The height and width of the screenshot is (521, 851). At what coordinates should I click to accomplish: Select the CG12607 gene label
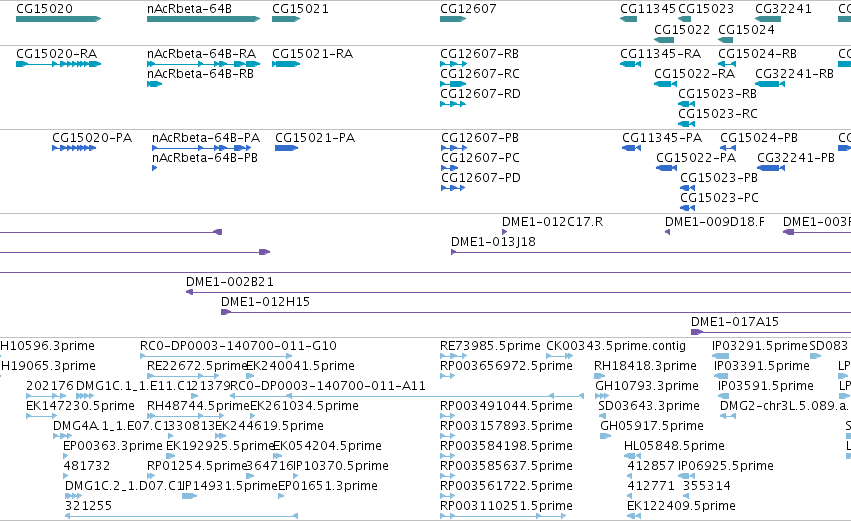point(468,9)
